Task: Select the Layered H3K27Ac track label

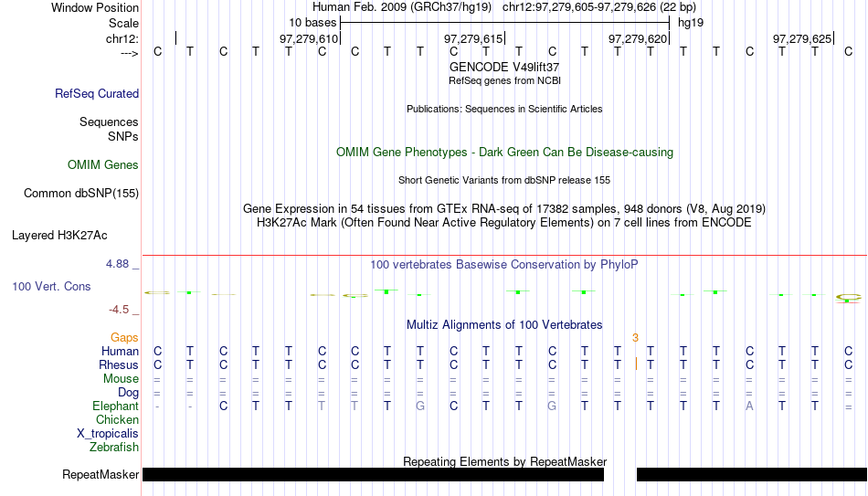Action: click(59, 236)
